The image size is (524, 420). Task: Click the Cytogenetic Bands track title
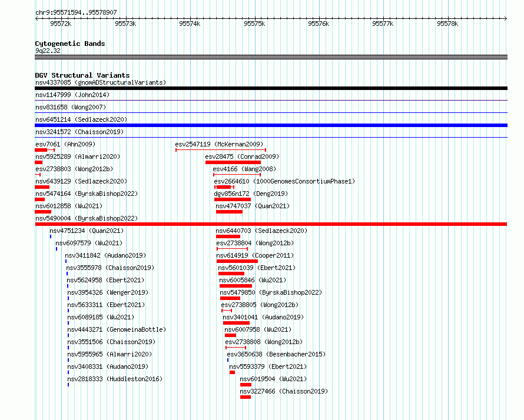(70, 44)
